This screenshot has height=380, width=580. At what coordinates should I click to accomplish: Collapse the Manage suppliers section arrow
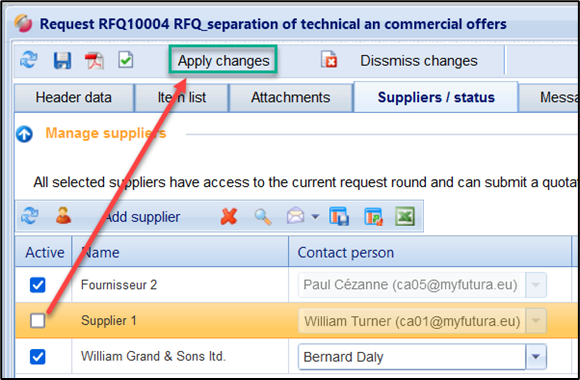pyautogui.click(x=24, y=134)
